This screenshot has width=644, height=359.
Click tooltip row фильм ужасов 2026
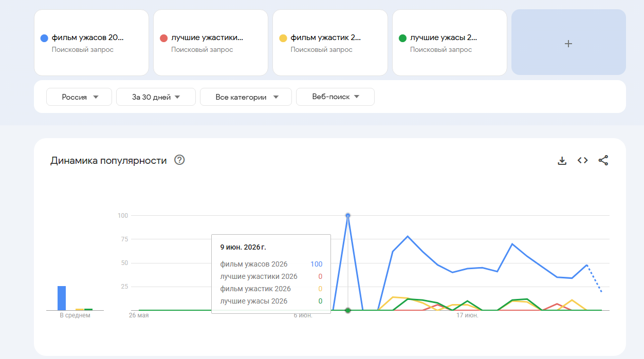pyautogui.click(x=271, y=264)
